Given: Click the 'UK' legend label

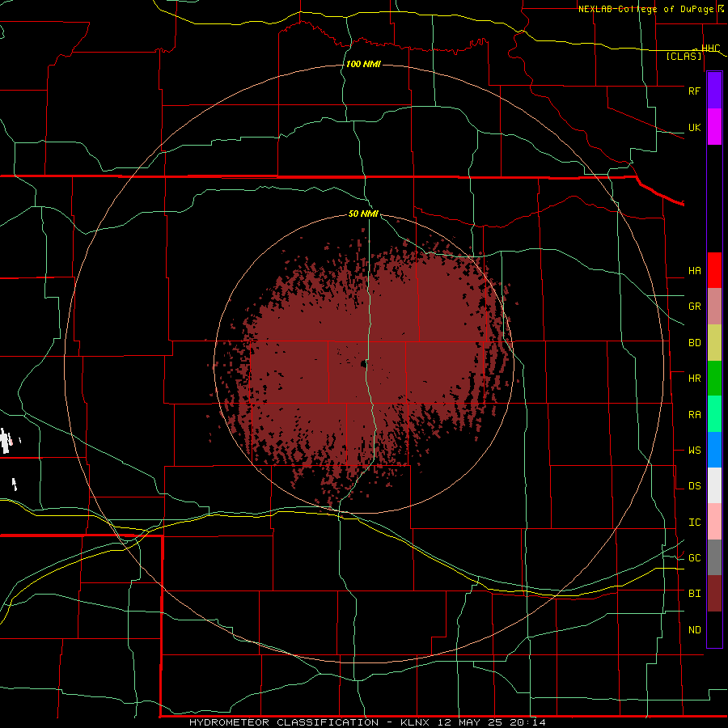Looking at the screenshot, I should pos(694,127).
